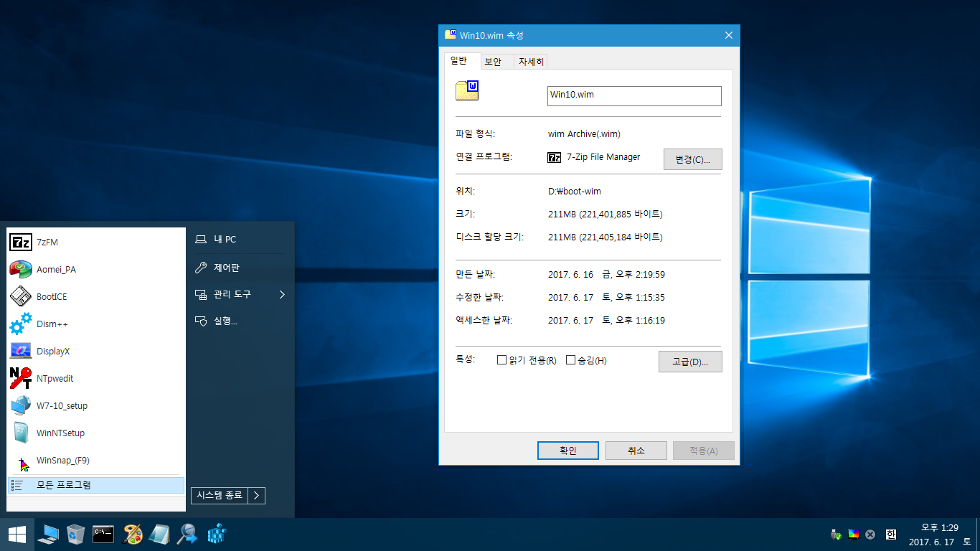Launch DisplayX monitor test tool
The height and width of the screenshot is (551, 980).
[x=95, y=351]
